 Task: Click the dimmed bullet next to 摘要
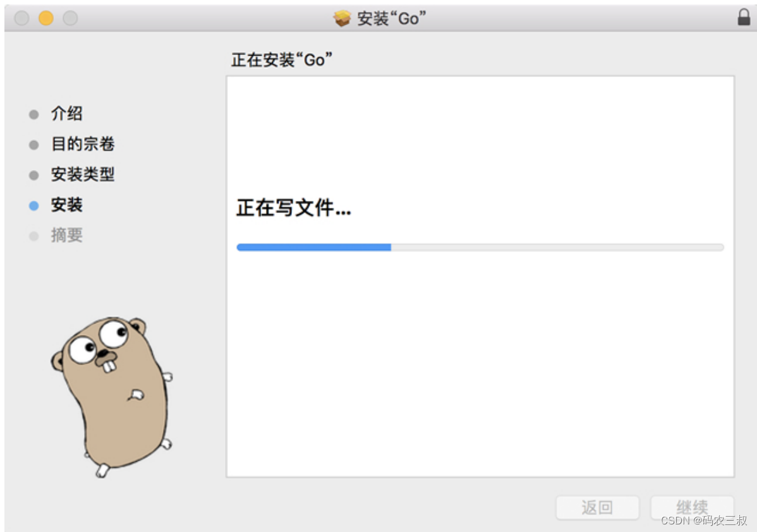(x=33, y=235)
